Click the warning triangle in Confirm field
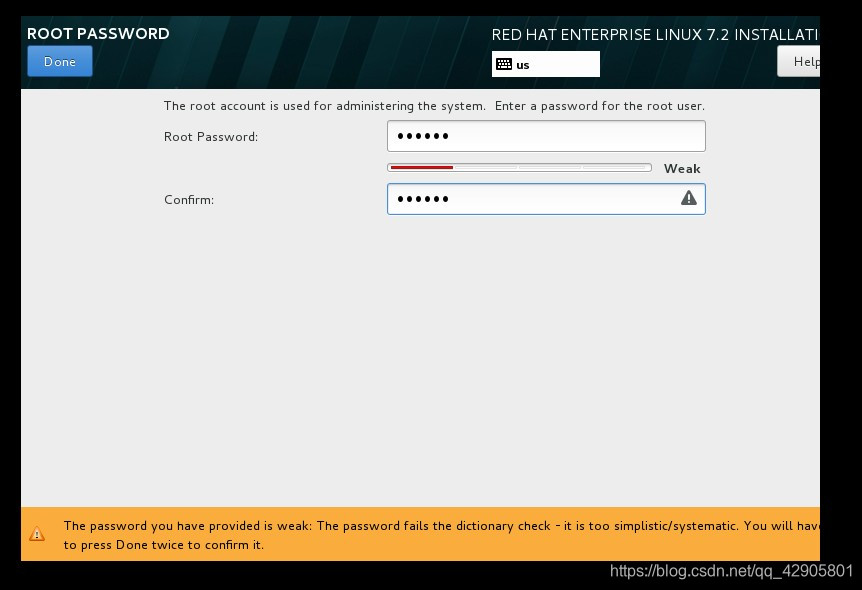The image size is (862, 590). (688, 198)
